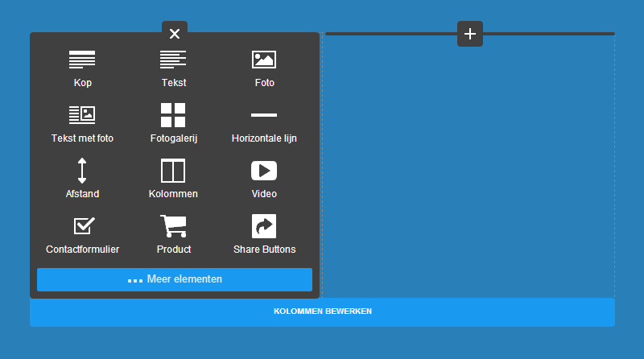Add a Tekst element
The height and width of the screenshot is (359, 644).
pyautogui.click(x=173, y=68)
